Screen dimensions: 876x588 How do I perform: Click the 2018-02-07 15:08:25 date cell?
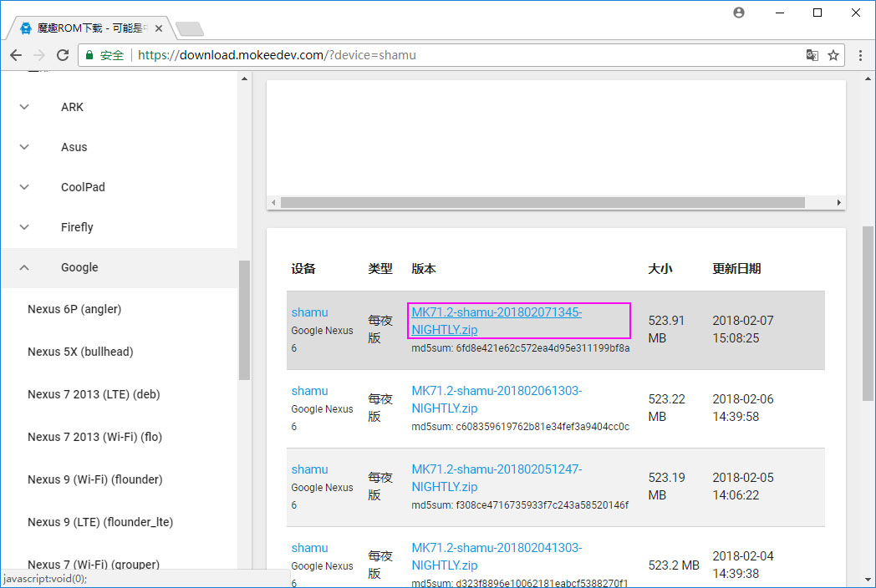point(742,329)
